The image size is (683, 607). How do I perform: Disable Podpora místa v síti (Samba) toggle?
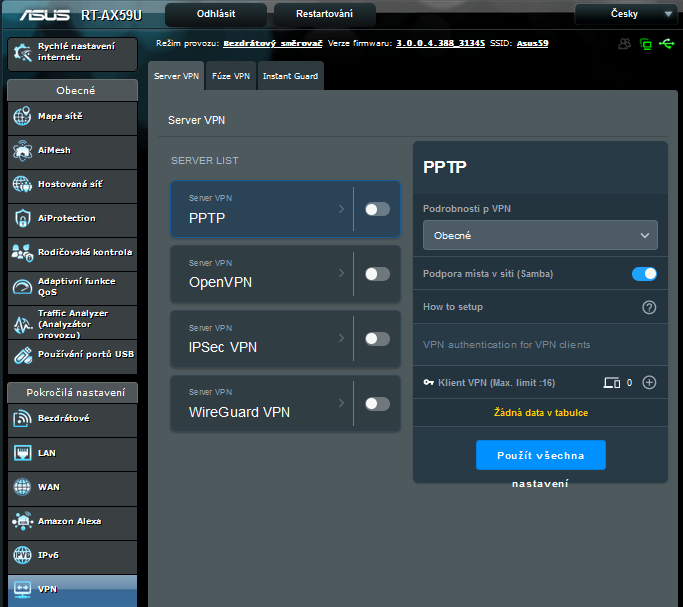644,274
